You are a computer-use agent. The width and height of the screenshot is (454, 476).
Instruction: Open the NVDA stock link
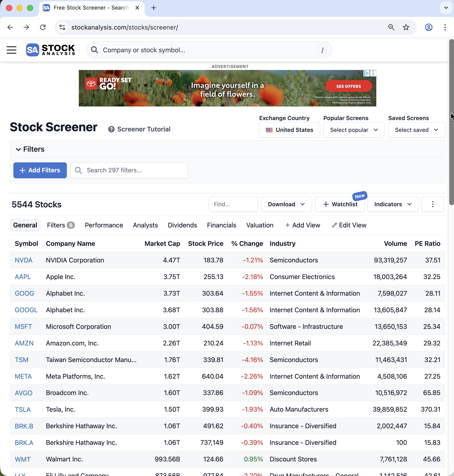pyautogui.click(x=23, y=260)
